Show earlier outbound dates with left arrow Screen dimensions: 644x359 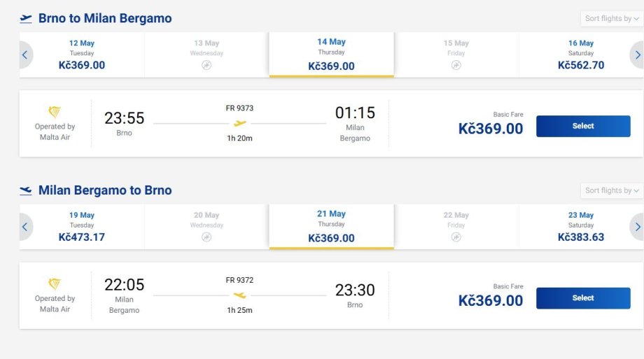click(x=25, y=55)
